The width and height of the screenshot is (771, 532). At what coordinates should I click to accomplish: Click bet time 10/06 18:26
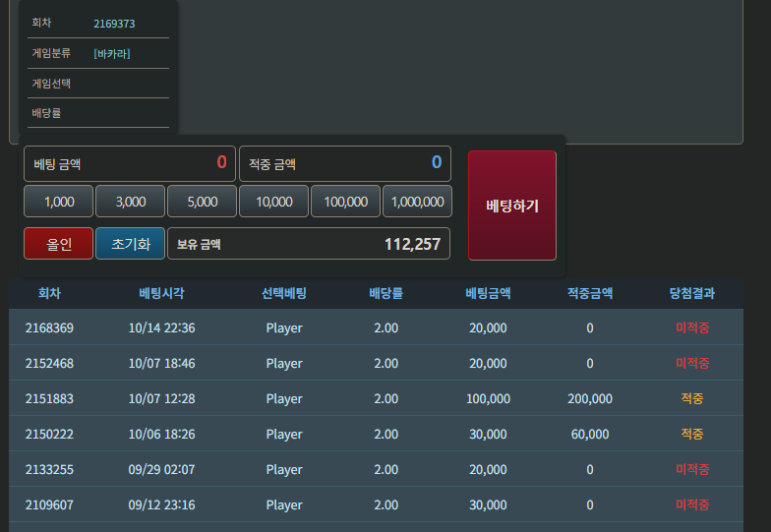pos(161,435)
